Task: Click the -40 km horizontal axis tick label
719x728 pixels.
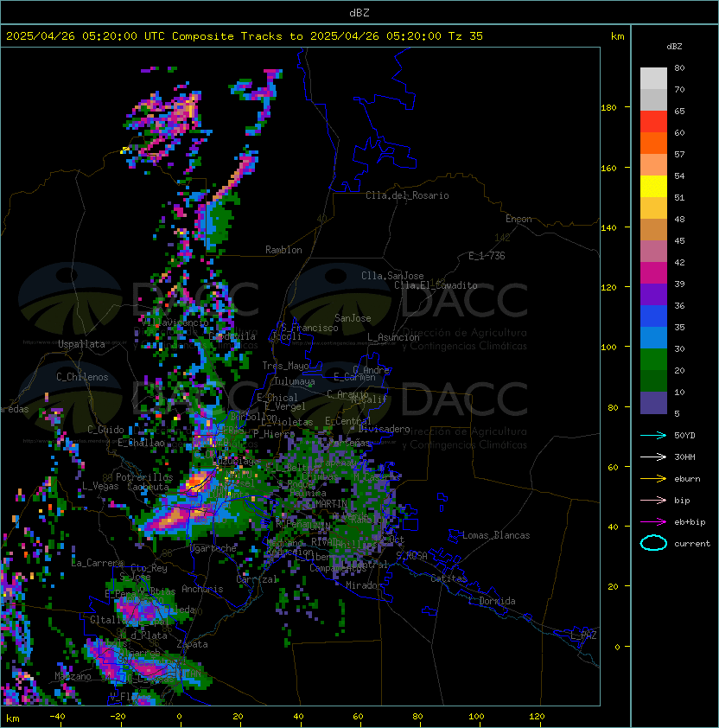Action: pyautogui.click(x=58, y=717)
